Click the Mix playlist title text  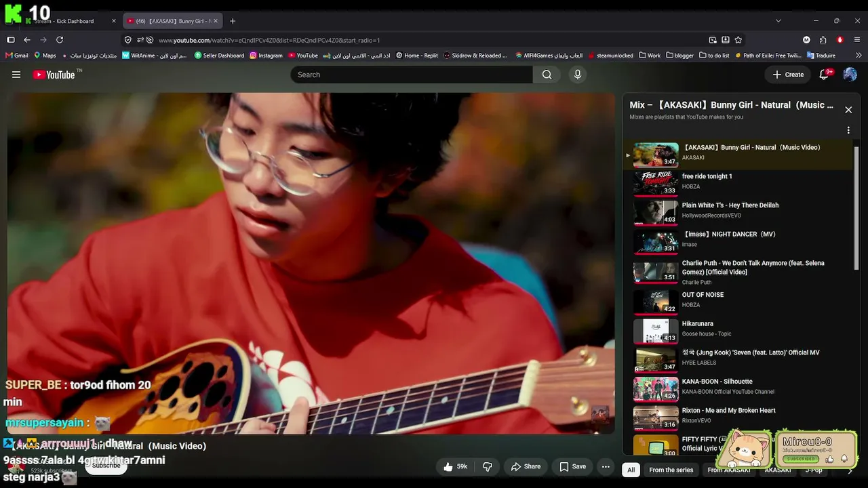731,105
